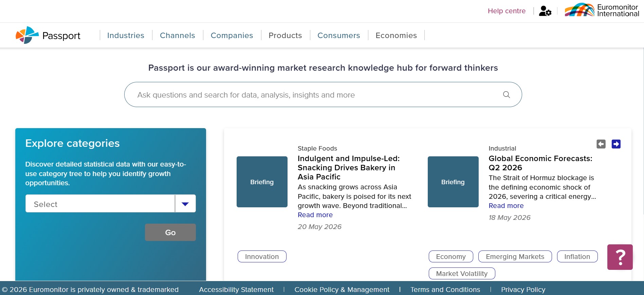The height and width of the screenshot is (295, 644).
Task: Click the 20 May 2026 date
Action: coord(319,227)
